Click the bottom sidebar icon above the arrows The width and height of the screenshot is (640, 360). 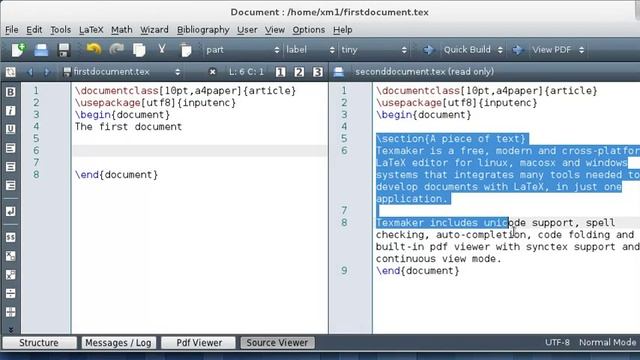(x=11, y=312)
